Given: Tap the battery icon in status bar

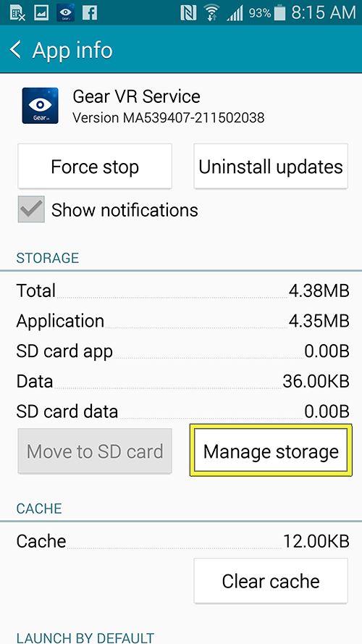Looking at the screenshot, I should 279,13.
